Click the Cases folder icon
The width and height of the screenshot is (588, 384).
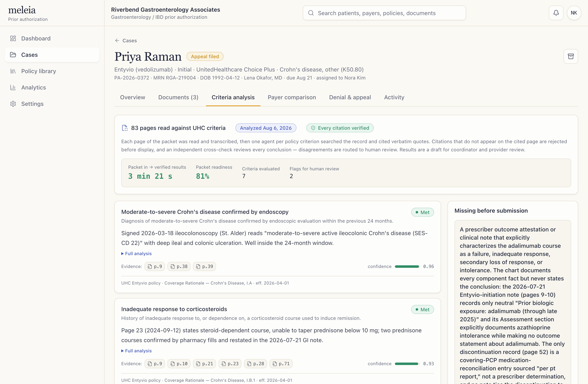point(13,55)
